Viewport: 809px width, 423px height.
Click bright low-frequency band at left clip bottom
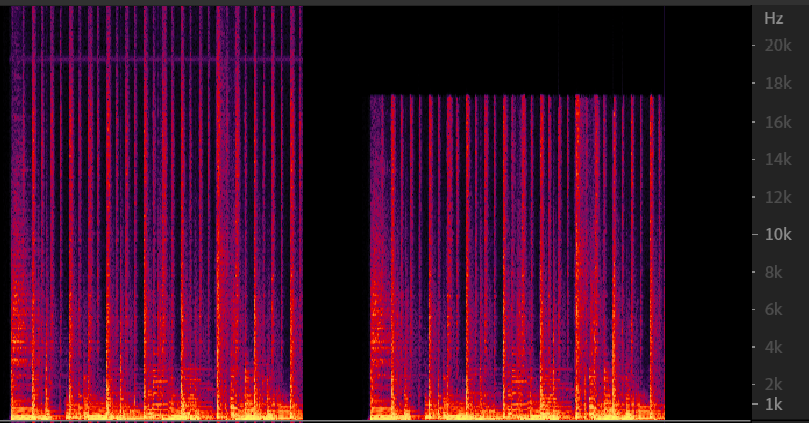156,410
